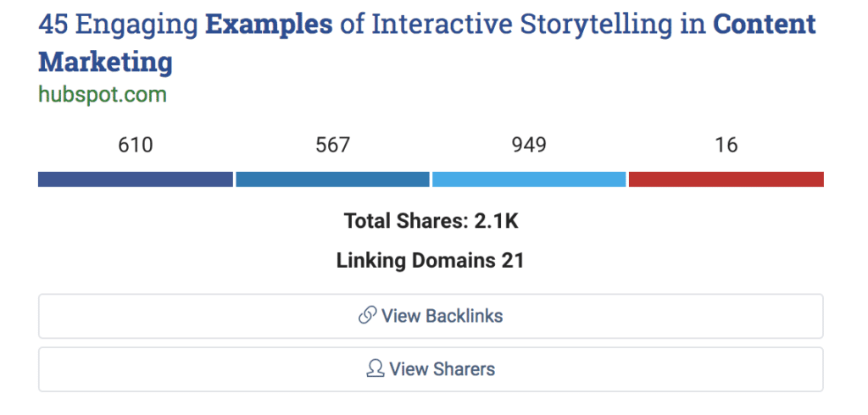Click the chain link icon beside View Backlinks
Screen dimensions: 868x415
(368, 316)
